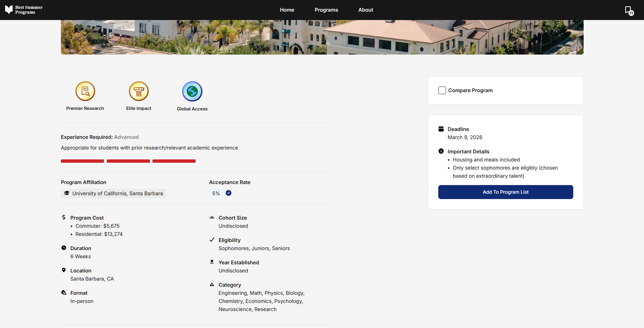The image size is (644, 328).
Task: Click the people icon beside Cohort Size
Action: point(212,217)
